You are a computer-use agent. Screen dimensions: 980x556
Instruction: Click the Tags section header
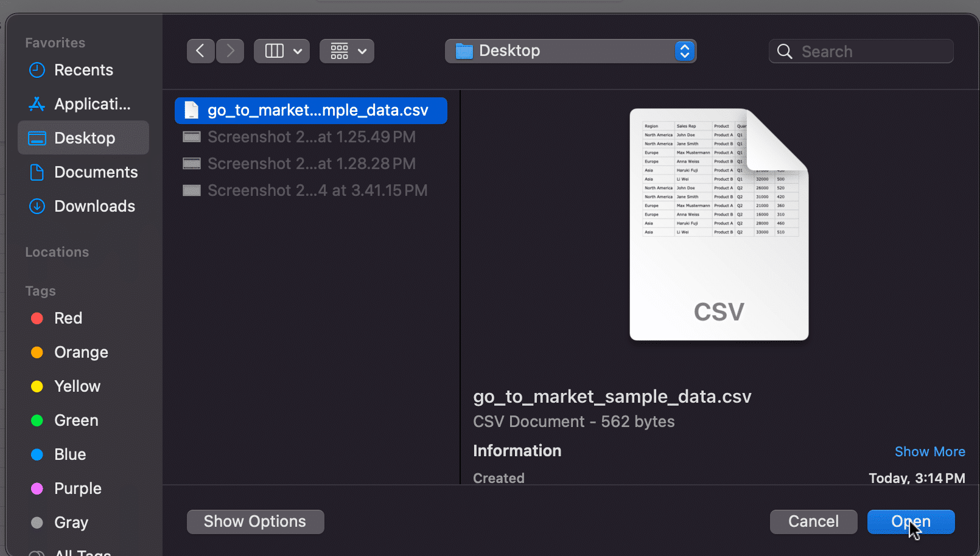tap(40, 291)
